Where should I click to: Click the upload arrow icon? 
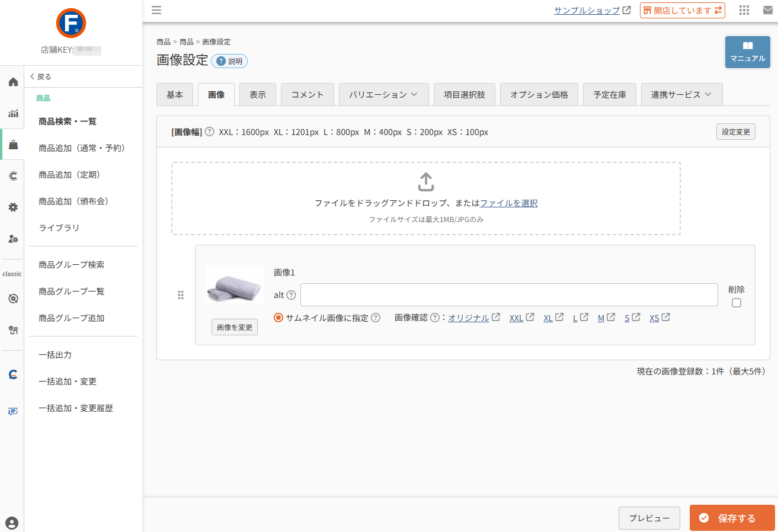(x=426, y=182)
